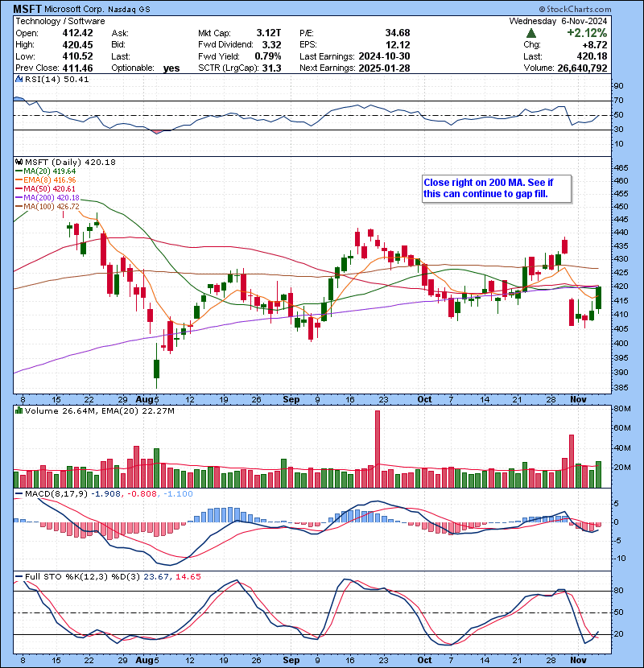Click the Volume value 26,640,792
The image size is (644, 668).
(x=582, y=68)
